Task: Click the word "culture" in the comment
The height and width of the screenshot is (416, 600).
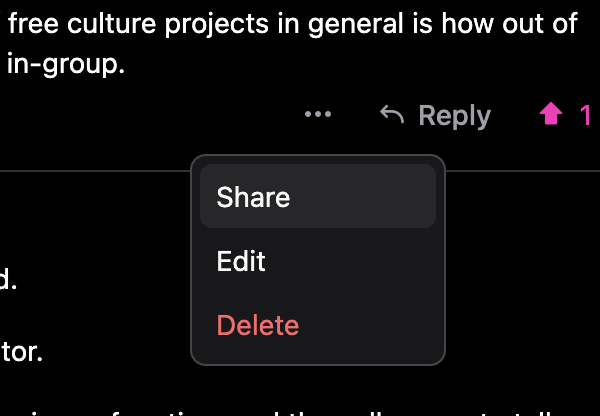Action: pyautogui.click(x=108, y=24)
